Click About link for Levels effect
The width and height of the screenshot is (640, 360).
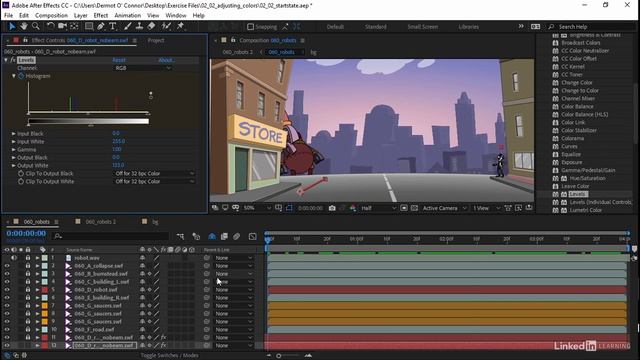166,60
